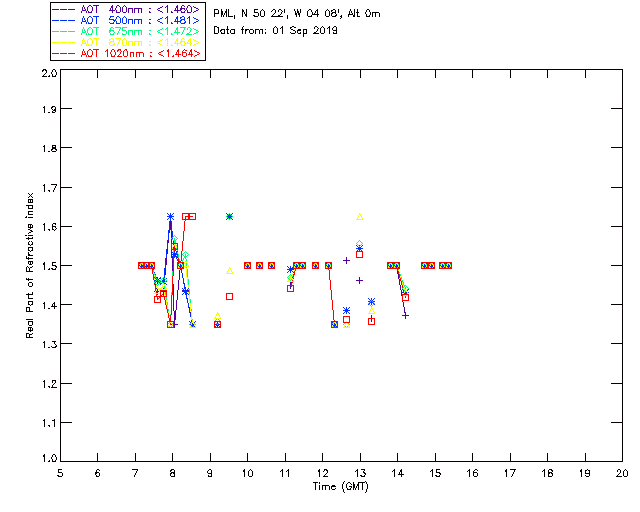Click the 1.4 y-axis tick label

coord(49,305)
